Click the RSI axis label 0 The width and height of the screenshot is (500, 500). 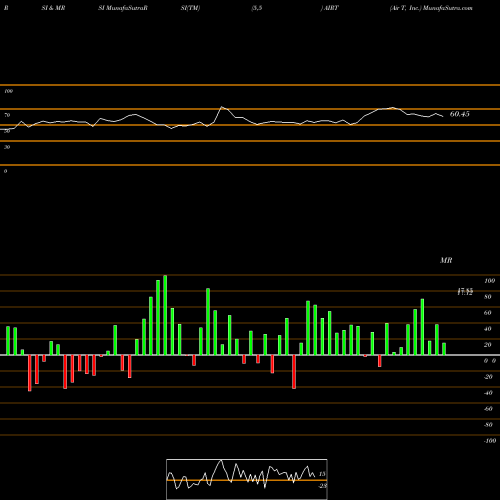tap(6, 171)
